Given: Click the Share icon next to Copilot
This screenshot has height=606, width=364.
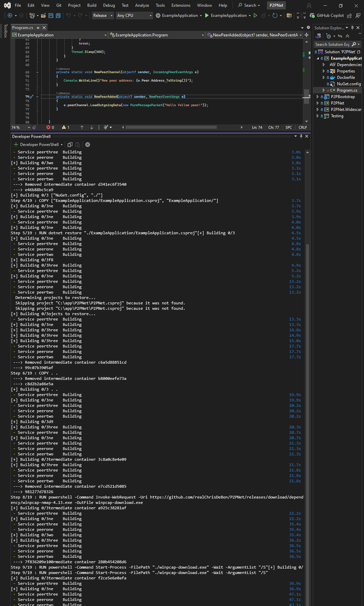Looking at the screenshot, I should pyautogui.click(x=350, y=16).
